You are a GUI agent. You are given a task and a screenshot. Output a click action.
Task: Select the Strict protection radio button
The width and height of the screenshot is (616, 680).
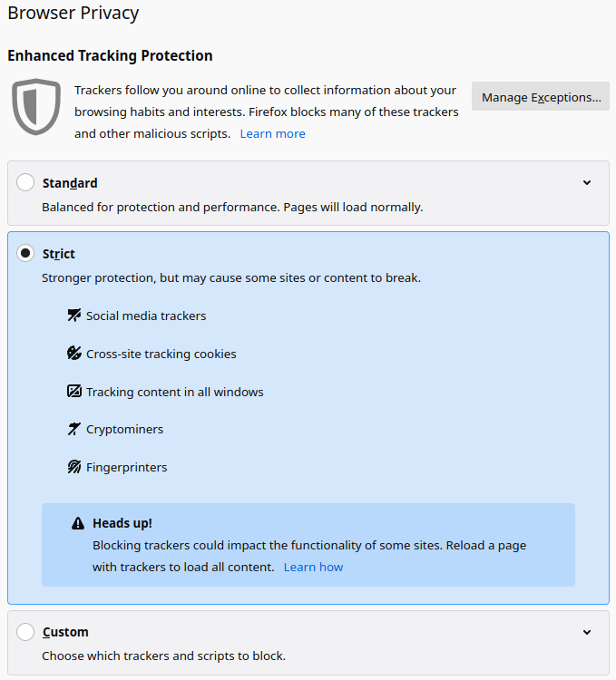point(25,254)
